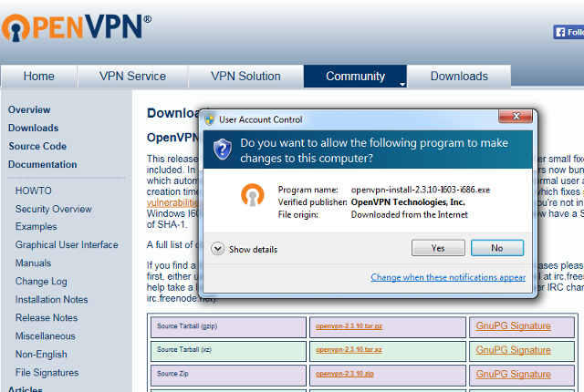Open GnuPG Signature for gzip tarball

pos(513,325)
